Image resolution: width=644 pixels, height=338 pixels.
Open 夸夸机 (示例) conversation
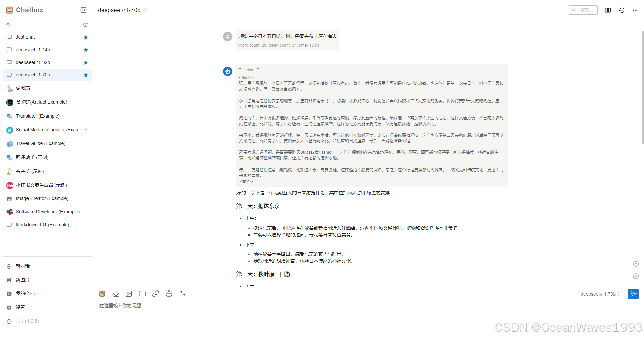click(x=47, y=171)
